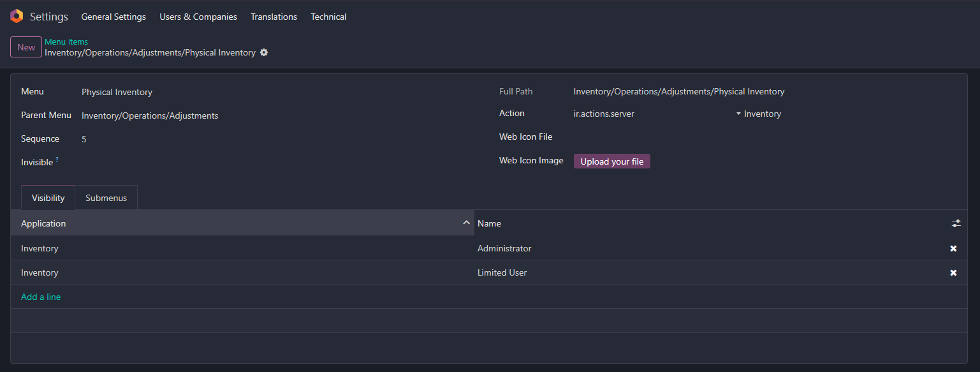Open the column options adjust icon
The image size is (980, 372).
956,223
